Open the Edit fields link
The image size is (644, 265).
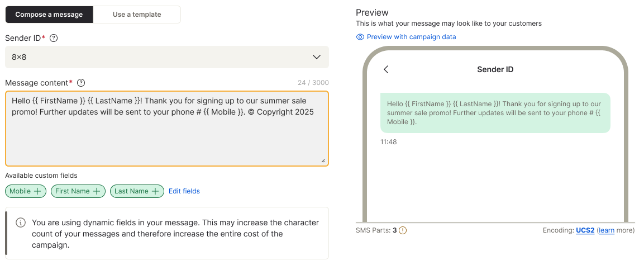coord(184,191)
